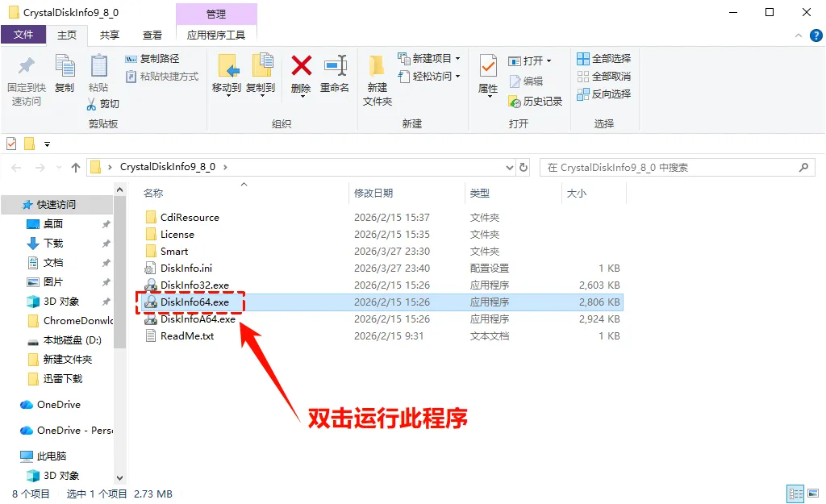Viewport: 826px width, 504px height.
Task: Click the Forward navigation arrow
Action: pyautogui.click(x=40, y=168)
